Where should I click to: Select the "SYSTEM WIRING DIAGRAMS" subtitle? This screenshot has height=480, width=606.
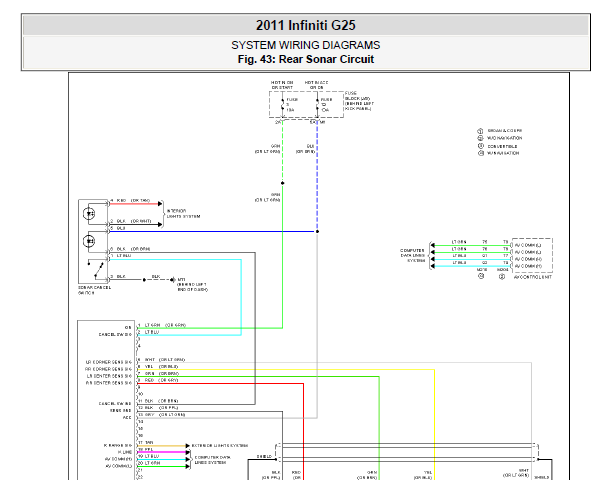tap(305, 45)
